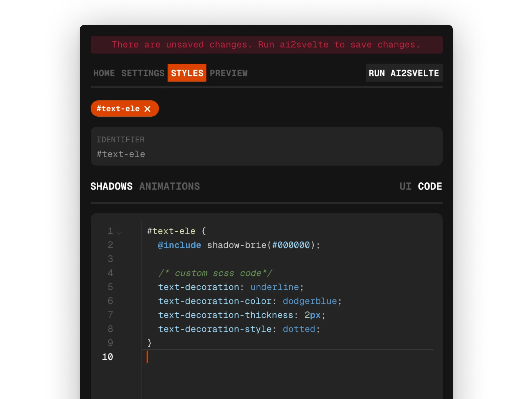The height and width of the screenshot is (399, 532).
Task: Select the text-decoration-style dotted line
Action: (238, 329)
